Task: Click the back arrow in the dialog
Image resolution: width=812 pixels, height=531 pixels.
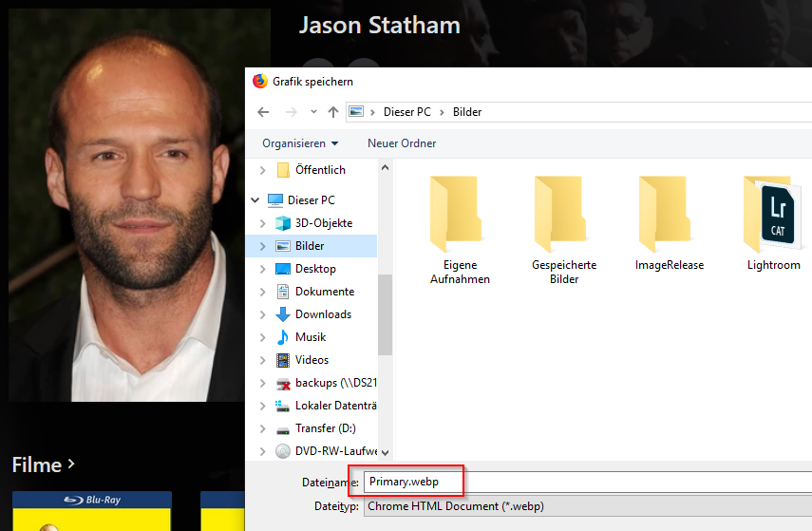Action: 263,112
